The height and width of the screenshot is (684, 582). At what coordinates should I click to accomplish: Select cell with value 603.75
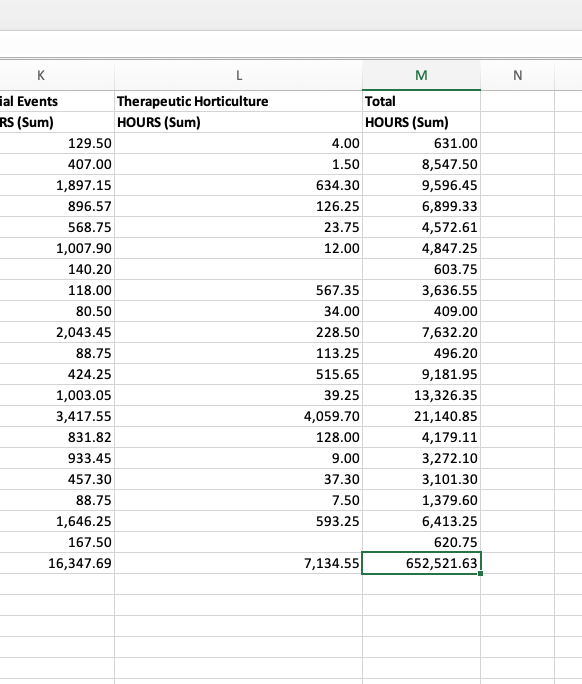(421, 269)
